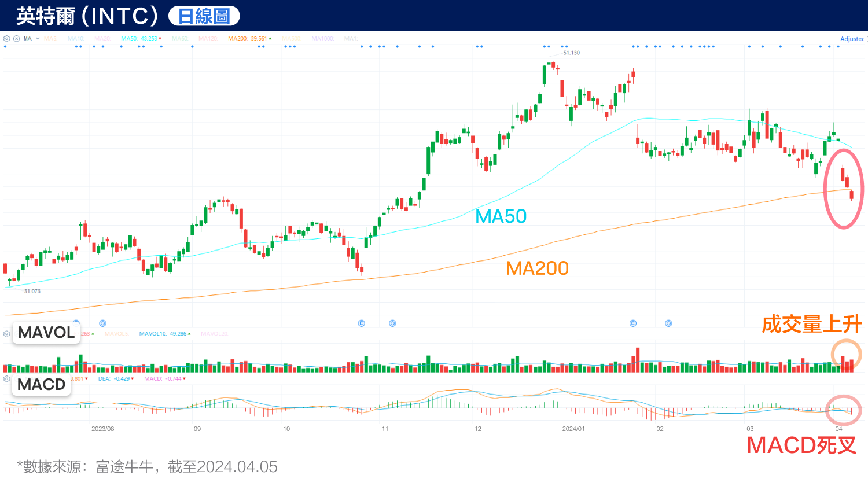Open the MACD settings gear icon
Viewport: 868px width, 486px height.
(6, 378)
